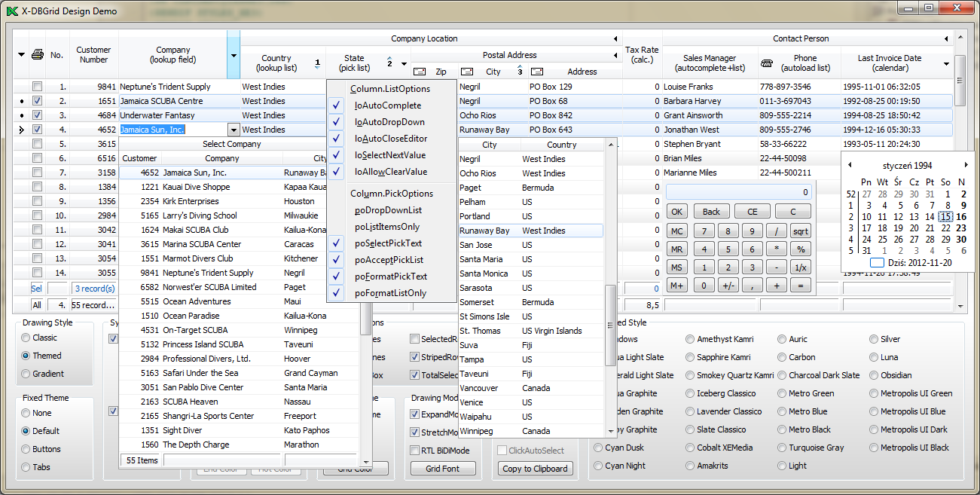Click the envelope icon beside Address header
Viewport: 980px width, 495px height.
tap(537, 72)
